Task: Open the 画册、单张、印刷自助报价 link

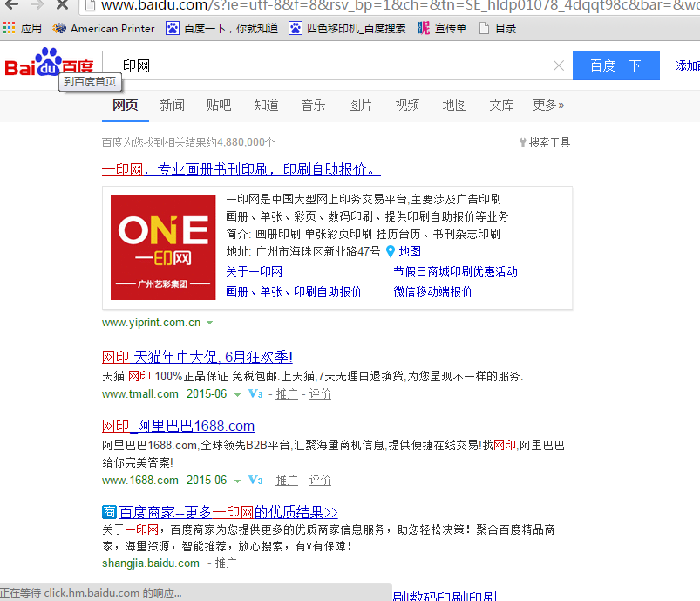Action: 294,292
